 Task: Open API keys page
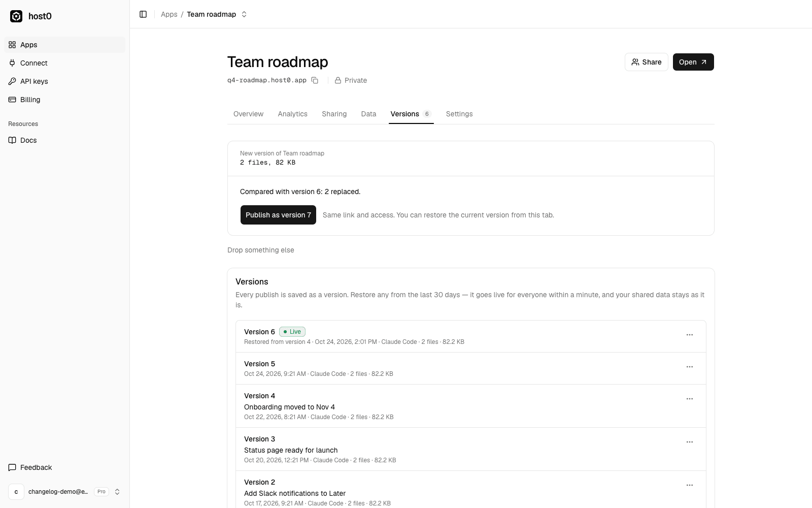(64, 81)
